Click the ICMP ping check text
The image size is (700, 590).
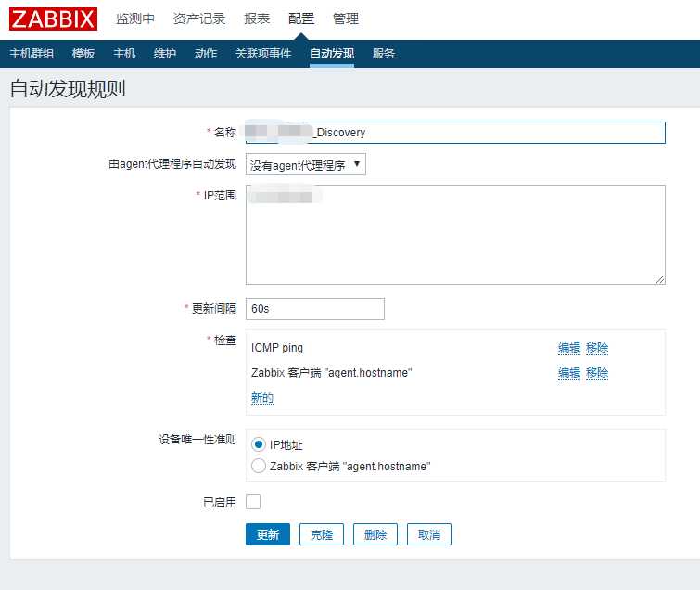(277, 348)
